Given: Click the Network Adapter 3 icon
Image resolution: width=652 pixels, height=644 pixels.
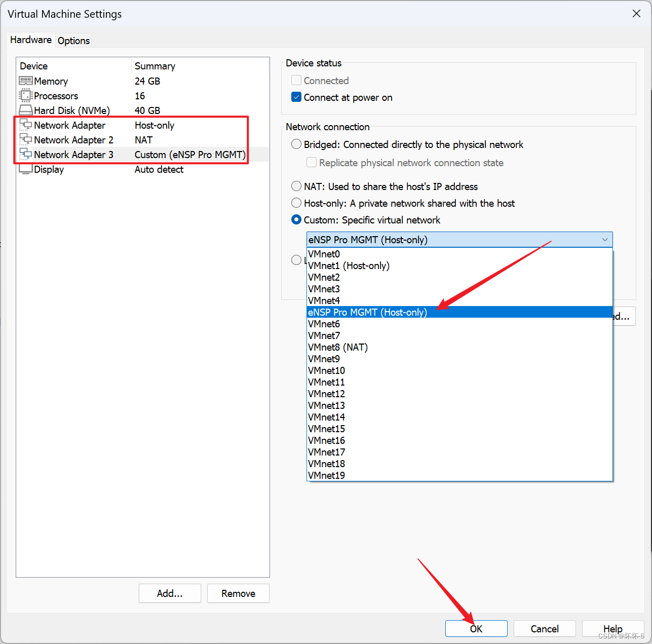Looking at the screenshot, I should tap(25, 154).
